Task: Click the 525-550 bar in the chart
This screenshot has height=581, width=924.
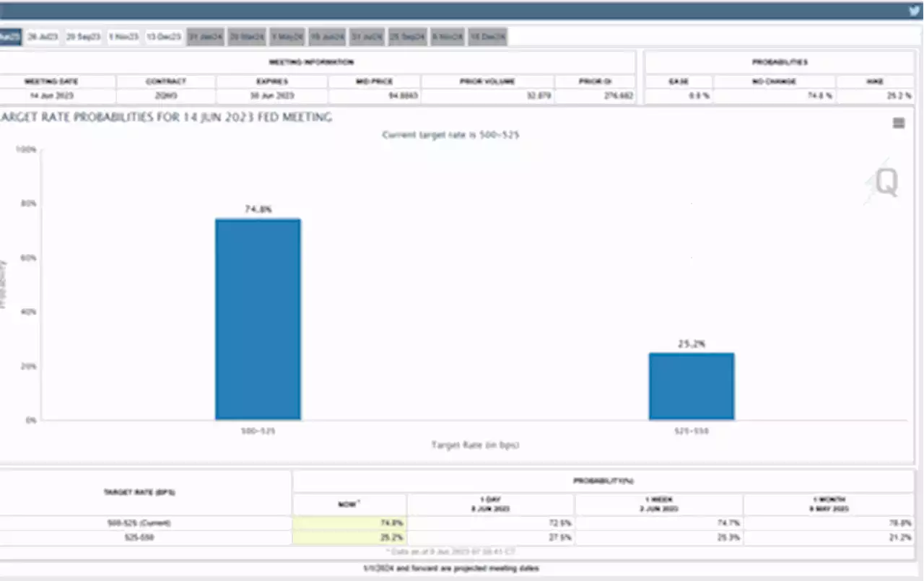Action: pyautogui.click(x=692, y=386)
